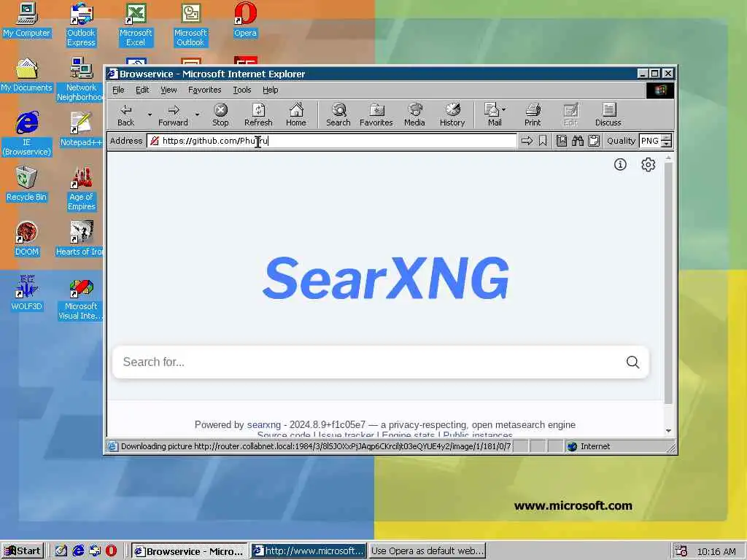Screen dimensions: 747x560
Task: Click the magnifier search button in SearXNG
Action: click(632, 362)
